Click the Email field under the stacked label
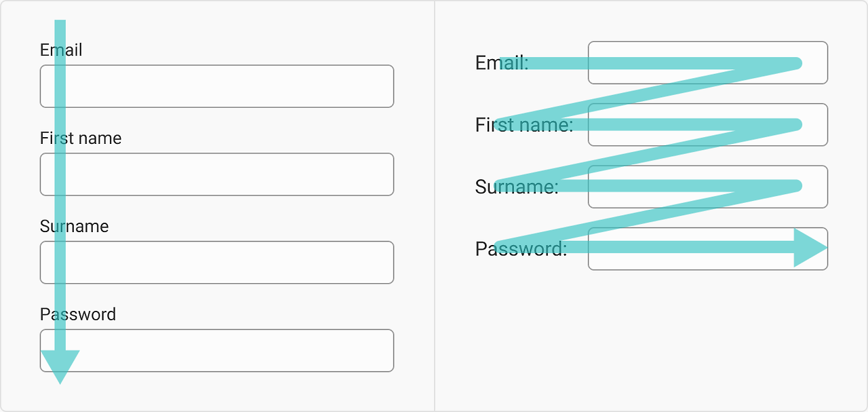 (x=217, y=86)
